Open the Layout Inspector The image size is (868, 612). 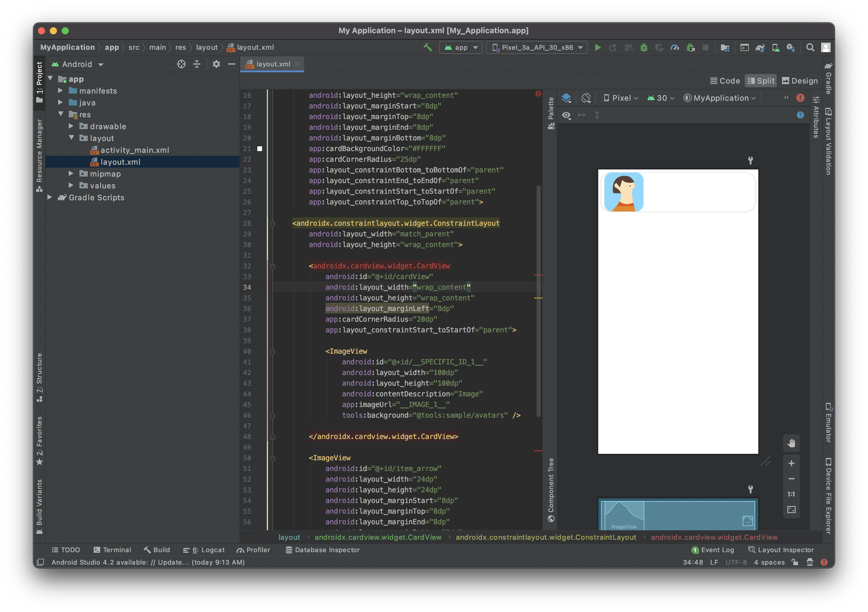tap(781, 550)
